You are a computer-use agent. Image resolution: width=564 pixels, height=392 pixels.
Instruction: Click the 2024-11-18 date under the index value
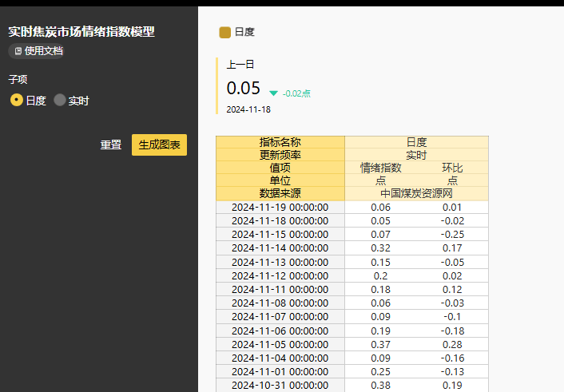(248, 109)
